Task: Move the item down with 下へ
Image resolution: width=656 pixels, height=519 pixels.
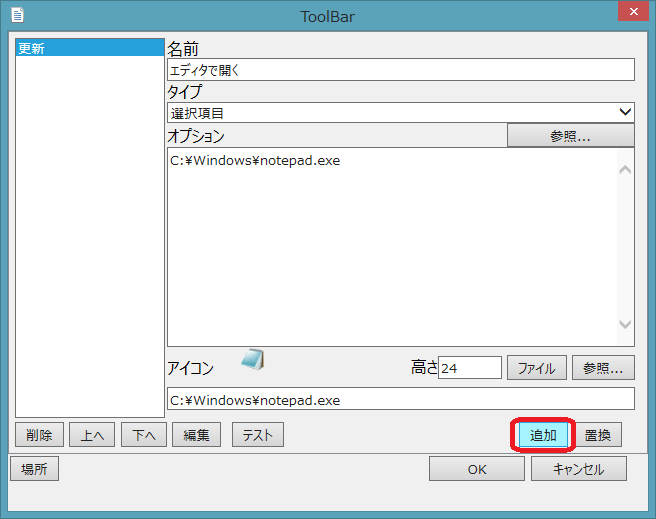Action: (144, 435)
